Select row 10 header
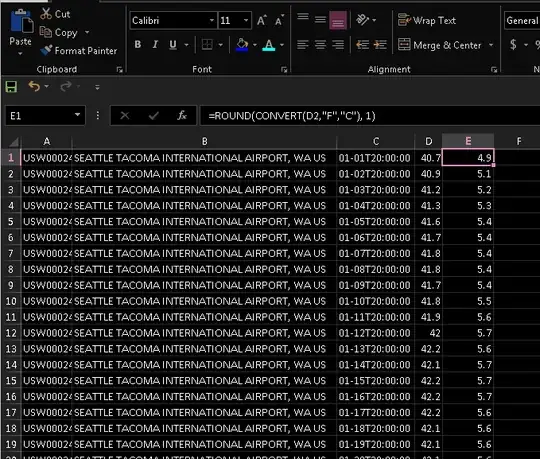The image size is (540, 459). click(x=11, y=301)
